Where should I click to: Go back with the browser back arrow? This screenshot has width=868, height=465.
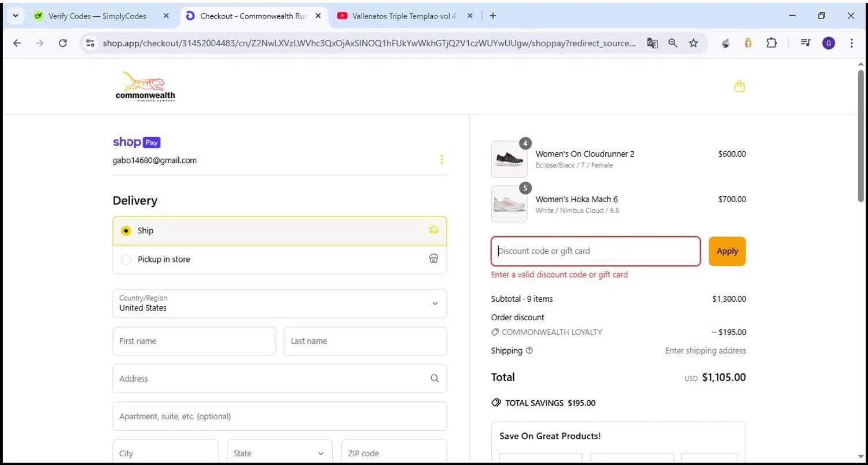tap(17, 43)
